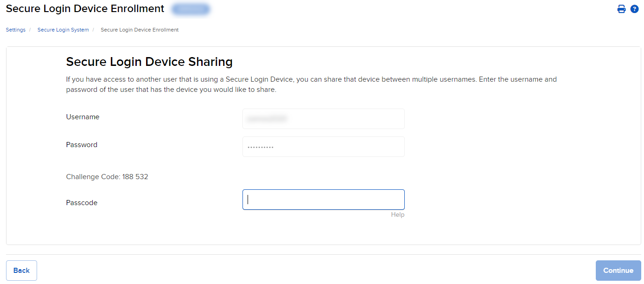Click the Help link under the Passcode field
This screenshot has height=284, width=644.
coord(398,214)
